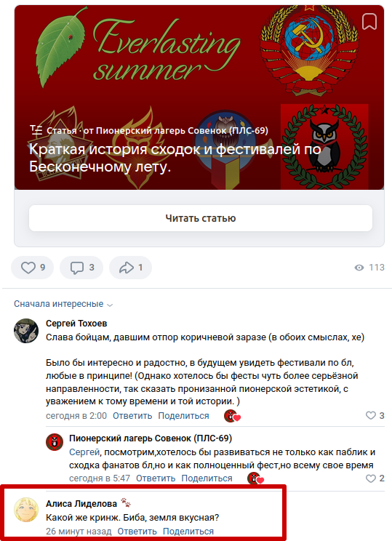Click the eye views counter icon
This screenshot has height=541, width=392.
359,268
